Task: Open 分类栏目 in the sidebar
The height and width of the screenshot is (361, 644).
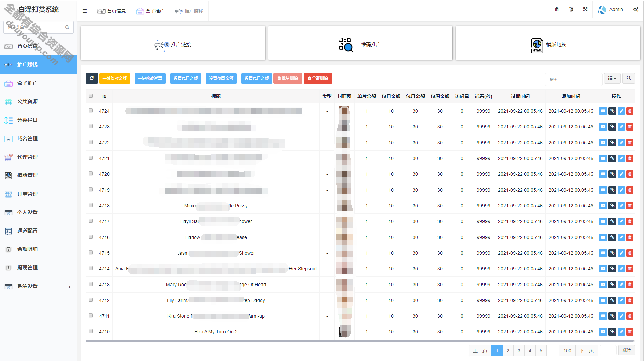Action: pos(39,120)
